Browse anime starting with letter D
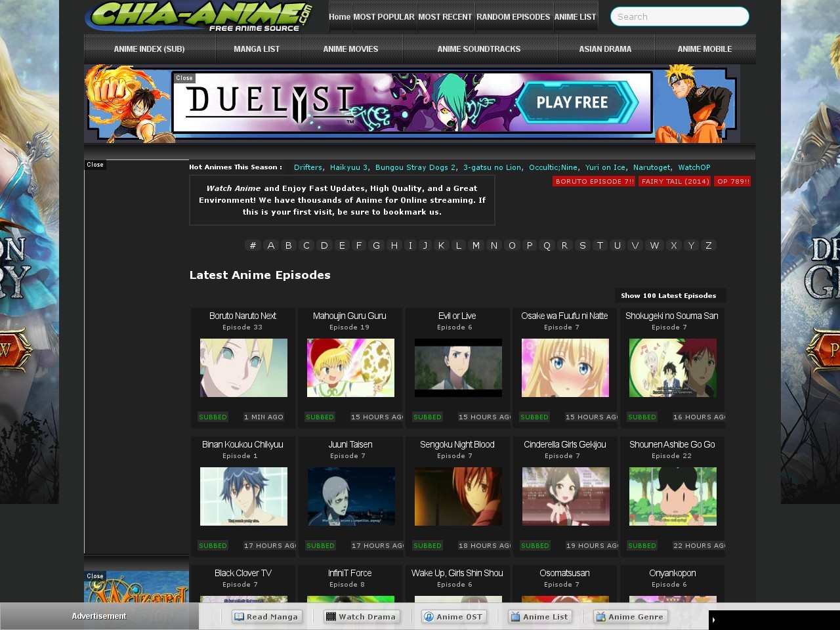The image size is (840, 630). 324,245
